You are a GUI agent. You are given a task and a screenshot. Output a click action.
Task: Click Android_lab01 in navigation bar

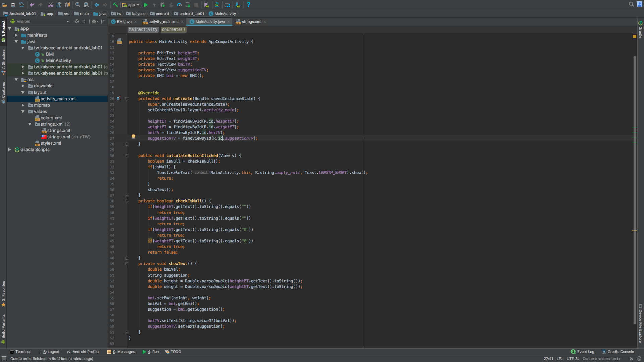[20, 14]
